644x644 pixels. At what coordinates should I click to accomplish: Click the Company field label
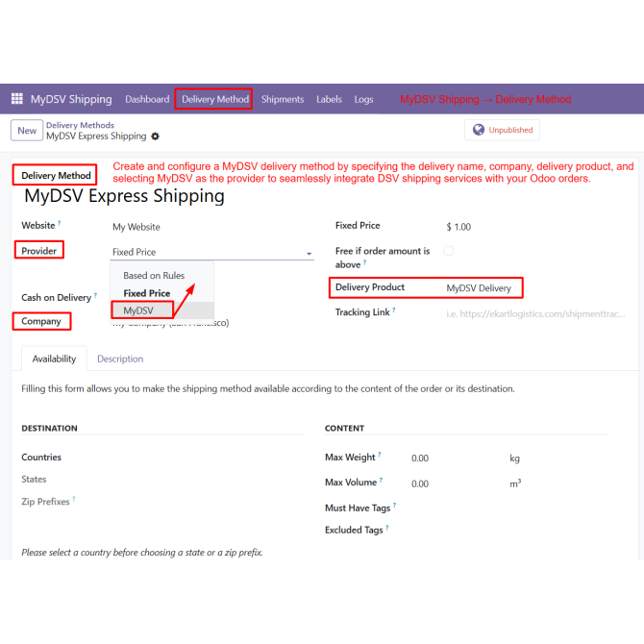pos(41,321)
